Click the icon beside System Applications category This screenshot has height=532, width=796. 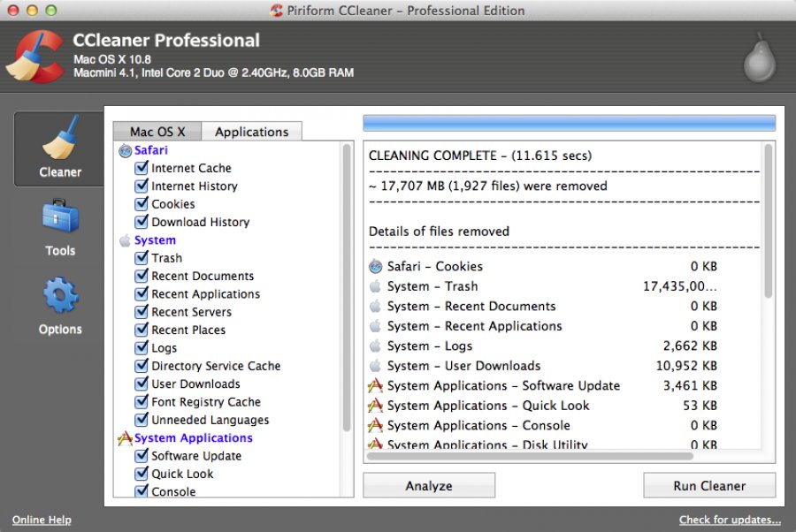click(125, 438)
